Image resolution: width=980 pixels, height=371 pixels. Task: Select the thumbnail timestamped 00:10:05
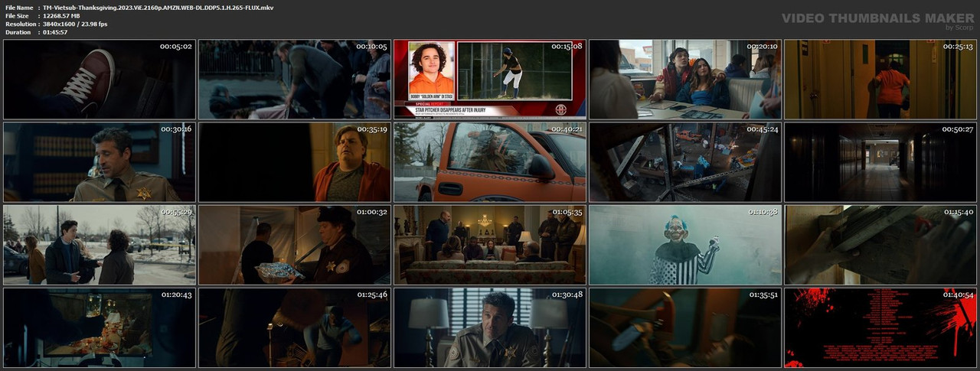click(x=295, y=79)
